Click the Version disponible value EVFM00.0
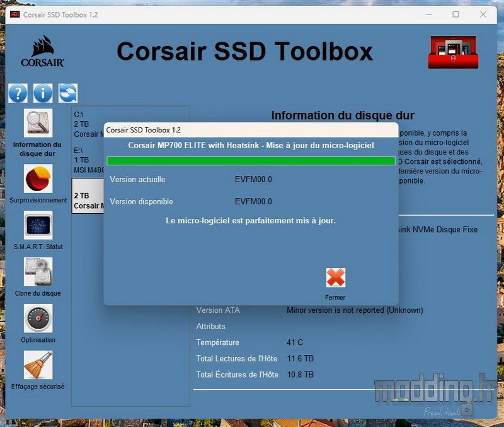Screen dimensions: 504x427 (253, 201)
